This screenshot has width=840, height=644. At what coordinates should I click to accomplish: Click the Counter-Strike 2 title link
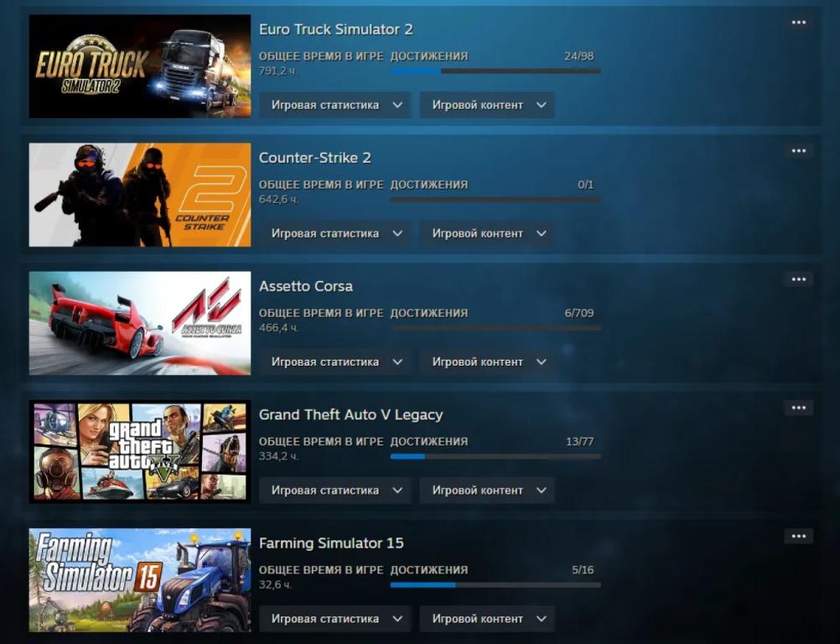tap(315, 157)
